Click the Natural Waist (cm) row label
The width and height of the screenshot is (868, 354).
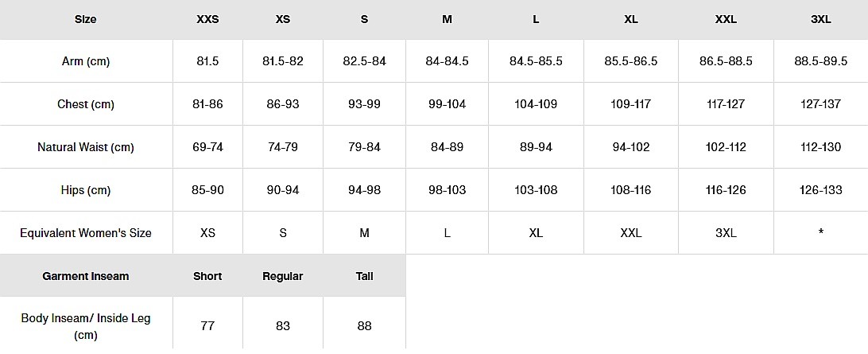click(x=86, y=147)
